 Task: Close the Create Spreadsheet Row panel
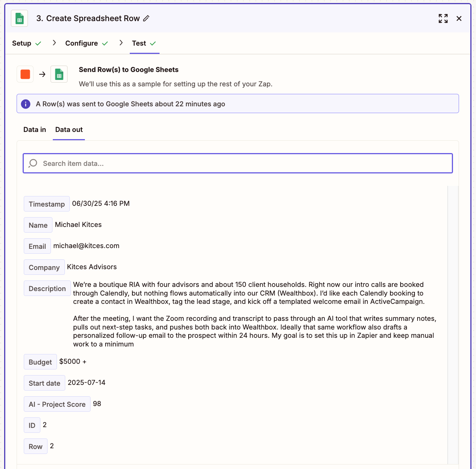[459, 18]
